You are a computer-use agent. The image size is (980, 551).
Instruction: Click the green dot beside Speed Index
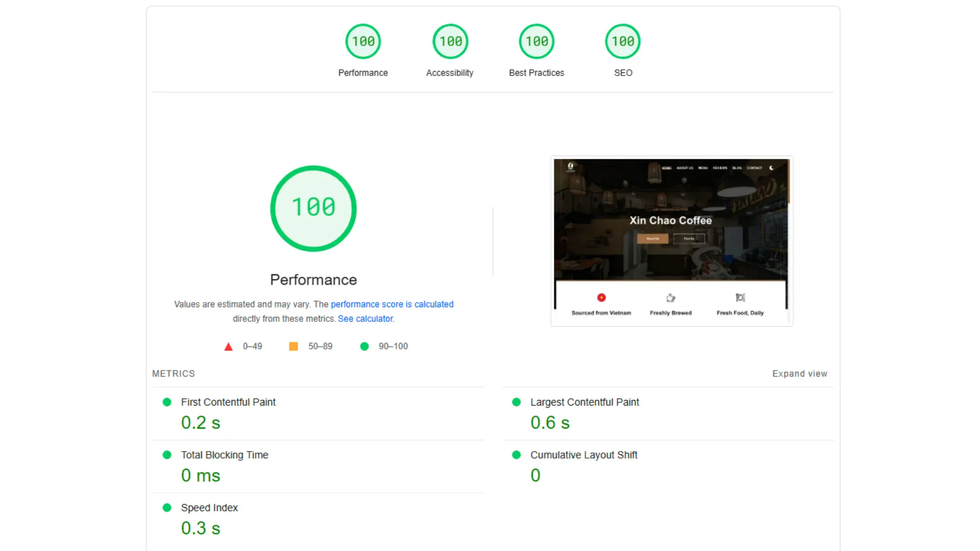coord(167,508)
